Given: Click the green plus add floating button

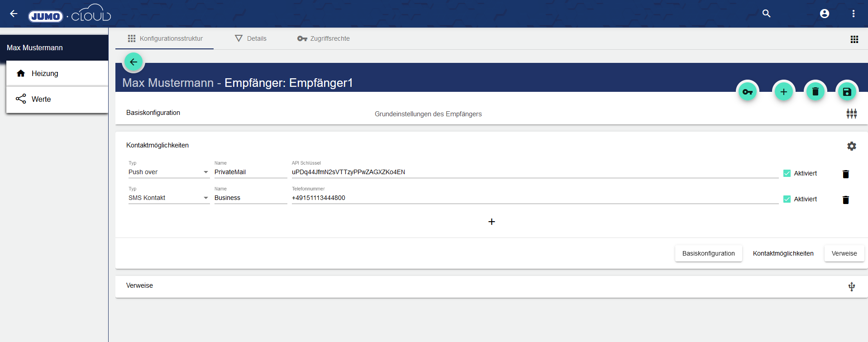Looking at the screenshot, I should click(x=783, y=92).
